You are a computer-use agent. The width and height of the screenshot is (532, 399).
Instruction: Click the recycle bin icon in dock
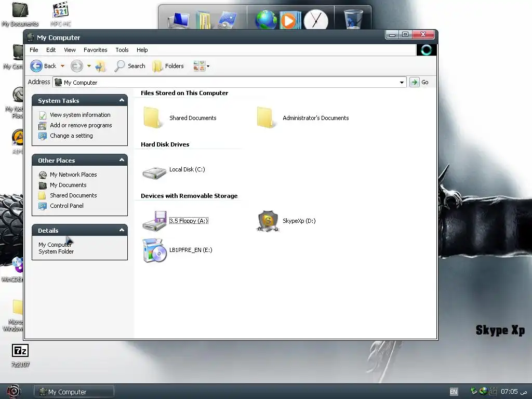pyautogui.click(x=353, y=19)
